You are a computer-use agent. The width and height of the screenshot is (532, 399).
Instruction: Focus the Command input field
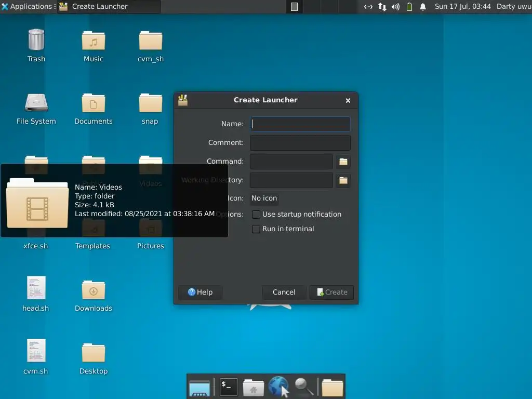[291, 162]
